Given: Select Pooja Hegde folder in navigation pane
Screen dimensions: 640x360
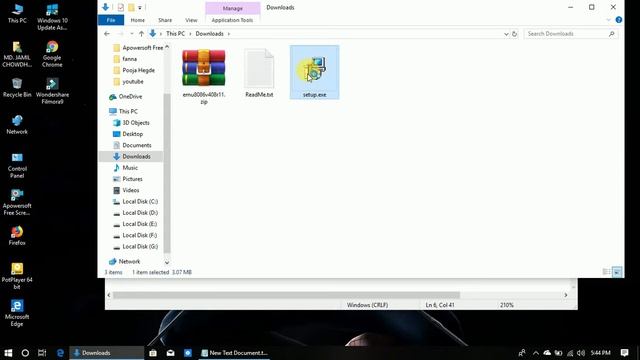Looking at the screenshot, I should tap(134, 70).
